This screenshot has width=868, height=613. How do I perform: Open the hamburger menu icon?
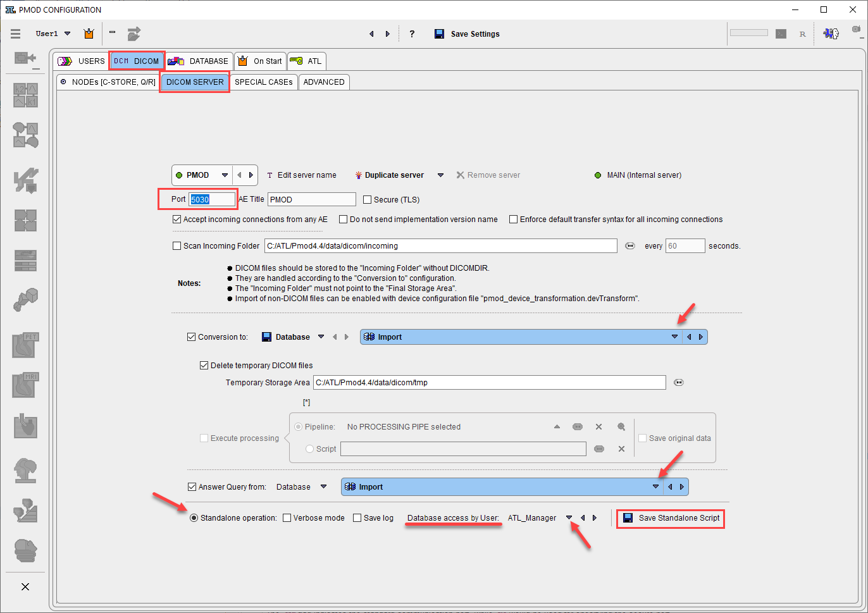16,34
